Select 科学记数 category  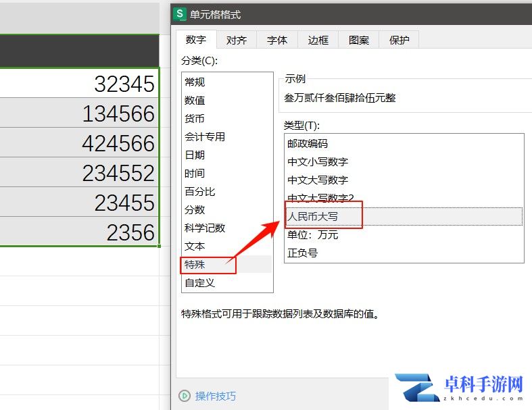point(227,228)
